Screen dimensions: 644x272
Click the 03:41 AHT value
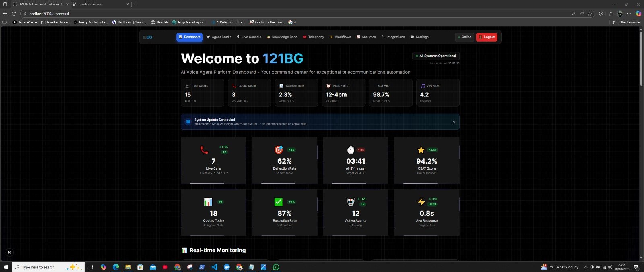tap(356, 161)
